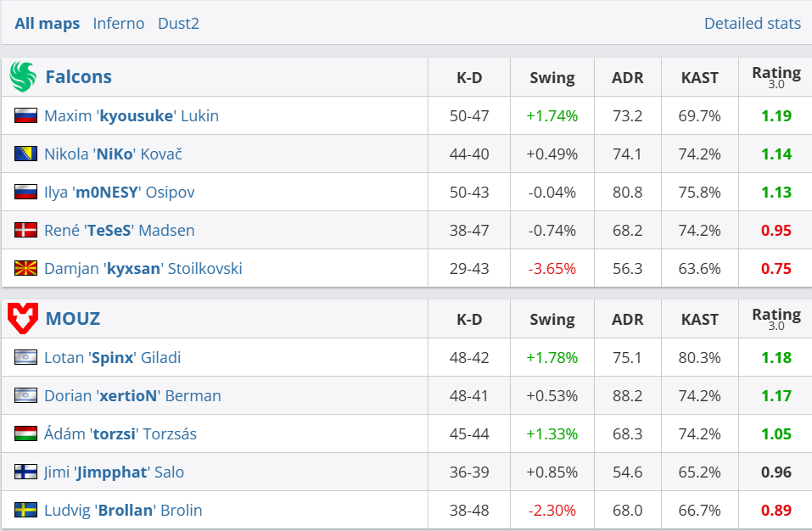Open the Detailed stats link
Viewport: 812px width, 531px height.
point(752,24)
